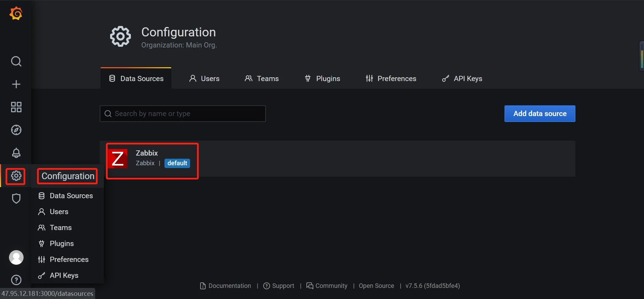Switch to the Users tab
The width and height of the screenshot is (644, 299).
(x=204, y=79)
